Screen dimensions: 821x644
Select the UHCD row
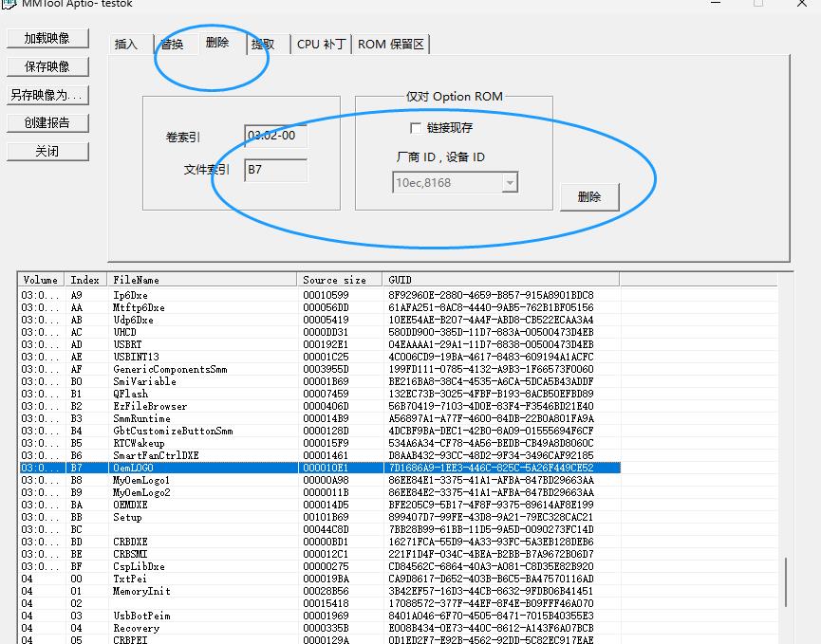coord(320,332)
